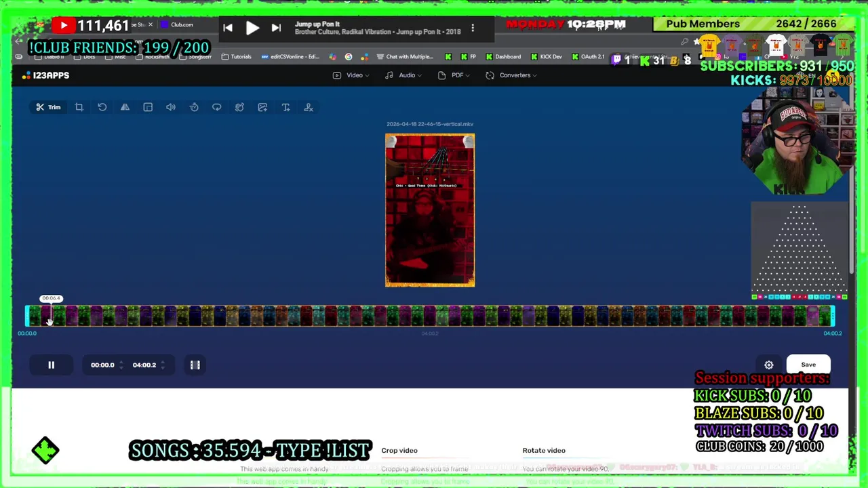Click the video file name label
The height and width of the screenshot is (488, 868).
tap(430, 124)
